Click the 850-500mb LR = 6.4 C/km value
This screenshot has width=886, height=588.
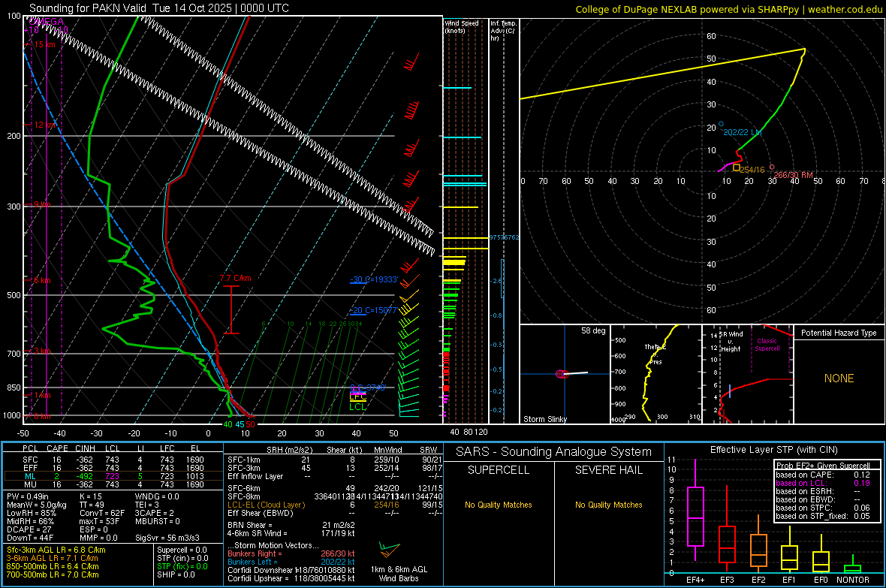point(53,566)
